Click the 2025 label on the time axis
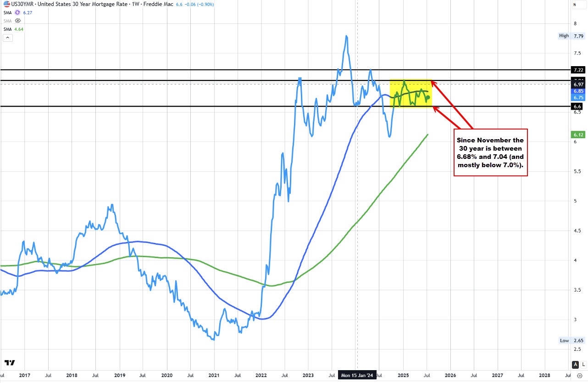Screen dimensions: 588x383 [x=404, y=375]
